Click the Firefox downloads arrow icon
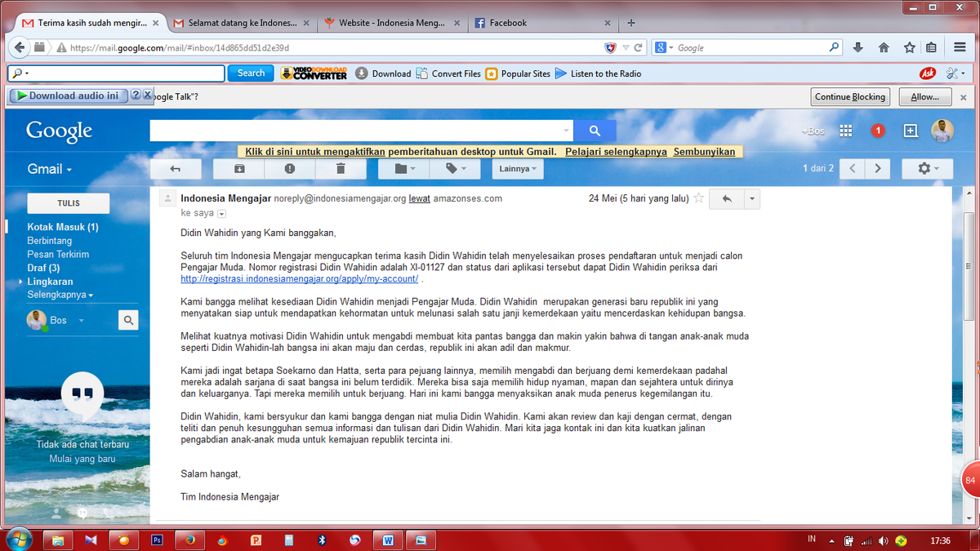980x551 pixels. coord(858,47)
